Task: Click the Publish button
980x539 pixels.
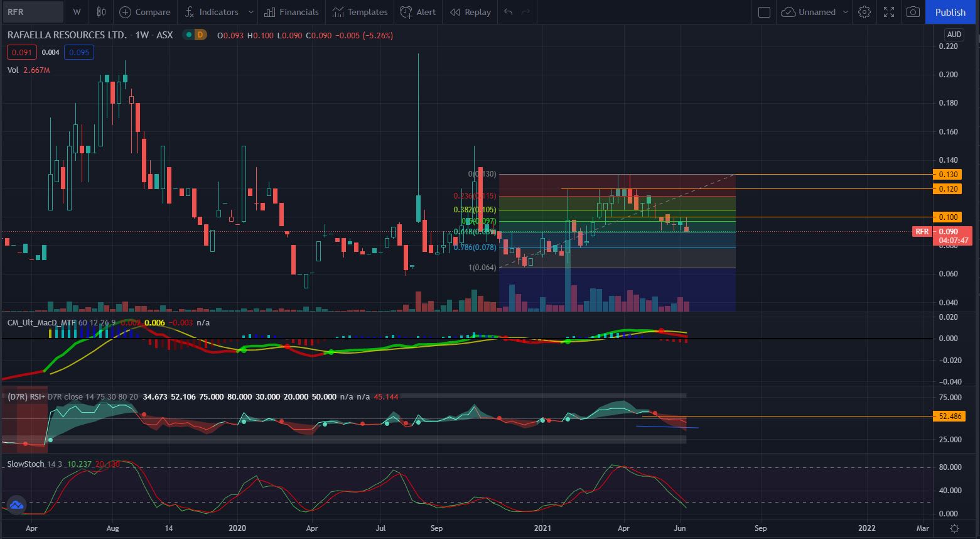Action: [x=950, y=12]
